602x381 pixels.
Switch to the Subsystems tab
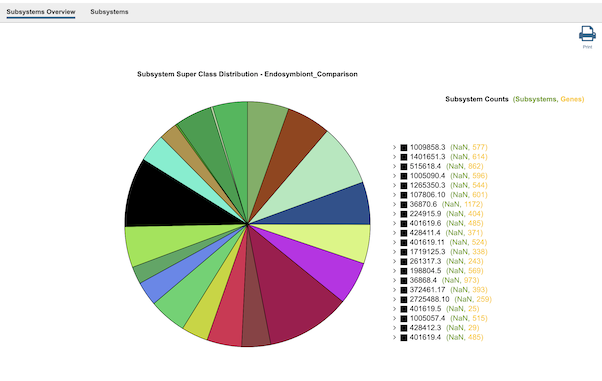click(109, 12)
